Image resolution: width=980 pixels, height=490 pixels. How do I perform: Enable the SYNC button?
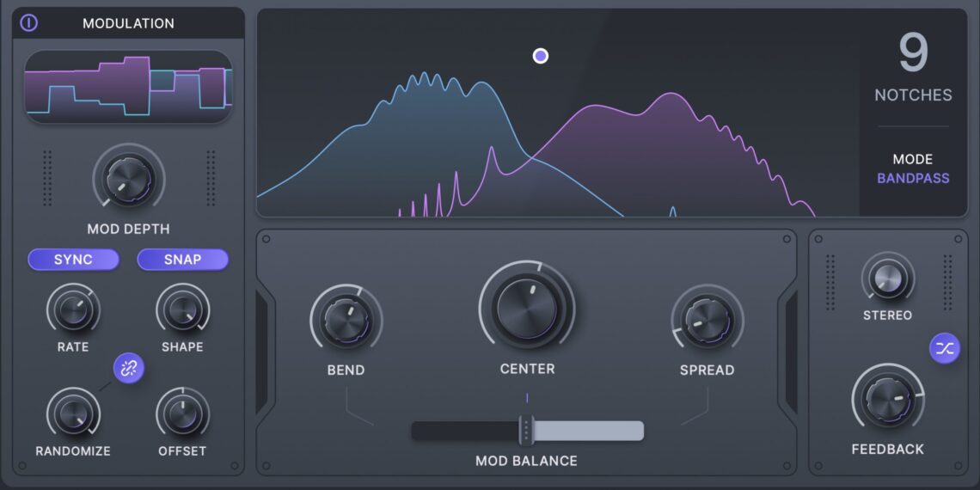[73, 260]
